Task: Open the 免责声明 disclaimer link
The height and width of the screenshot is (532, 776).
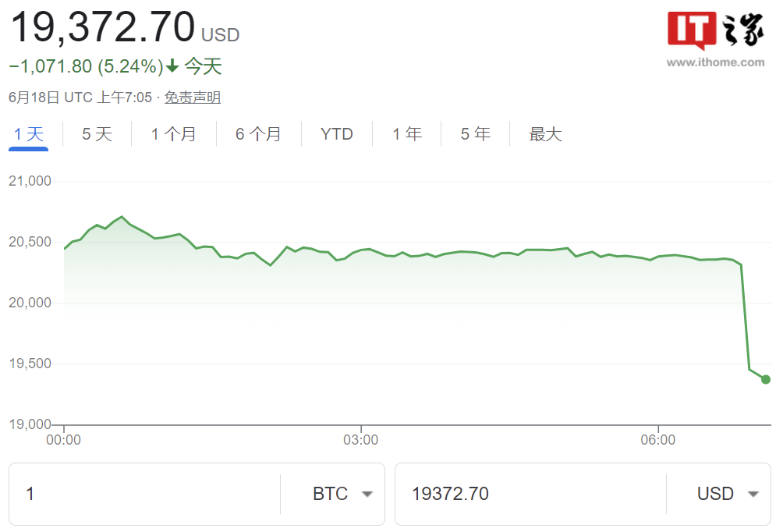Action: pyautogui.click(x=192, y=98)
